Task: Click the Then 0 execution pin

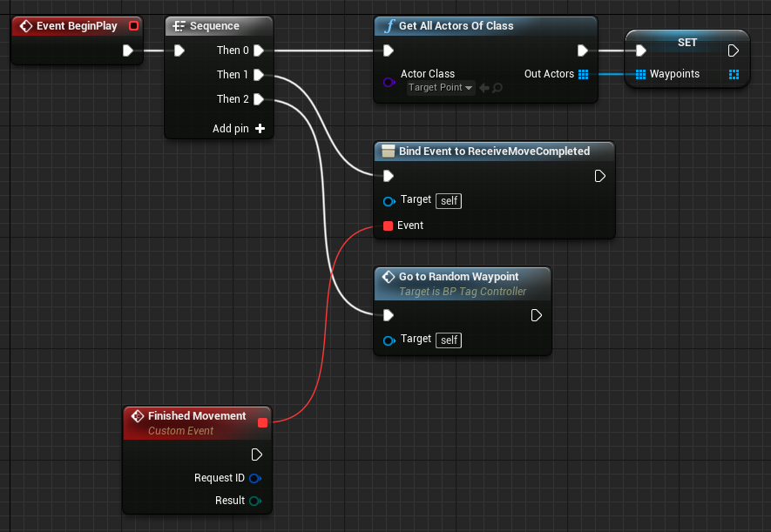Action: coord(259,51)
